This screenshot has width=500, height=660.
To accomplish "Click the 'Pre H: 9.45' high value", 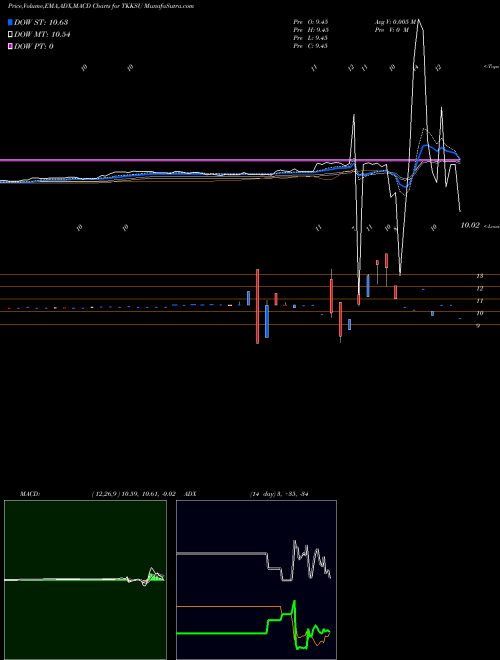I will pyautogui.click(x=311, y=30).
